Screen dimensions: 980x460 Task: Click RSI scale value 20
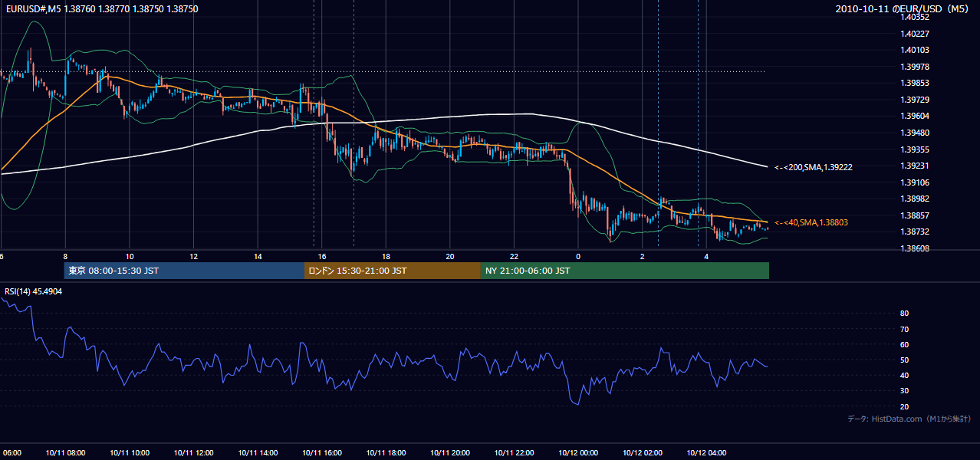click(905, 406)
